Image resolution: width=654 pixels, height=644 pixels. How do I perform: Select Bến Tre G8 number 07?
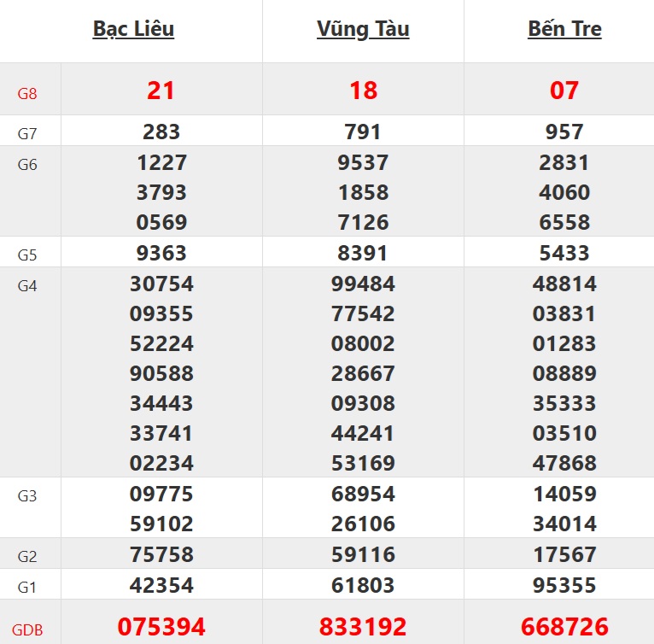tap(564, 91)
